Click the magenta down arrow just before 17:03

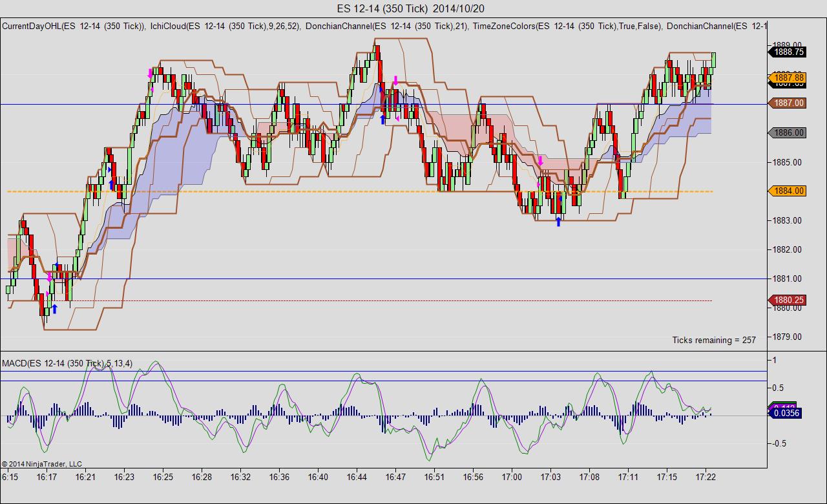coord(541,161)
